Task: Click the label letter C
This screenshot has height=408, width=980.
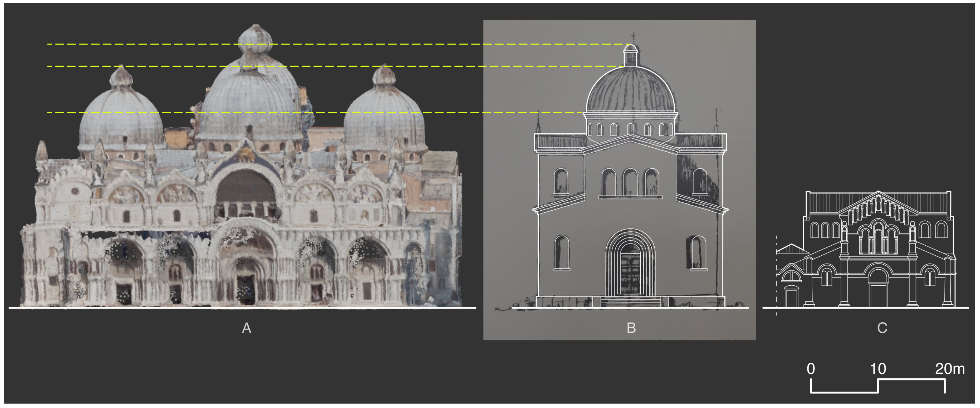Action: (882, 328)
